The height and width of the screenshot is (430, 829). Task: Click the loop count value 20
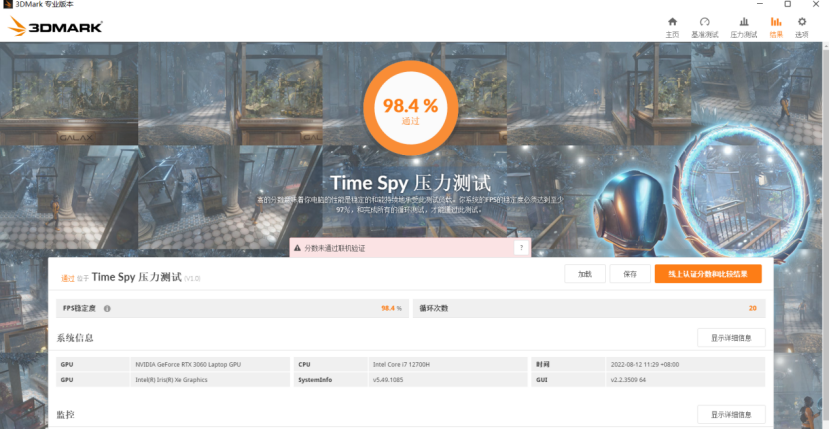752,308
